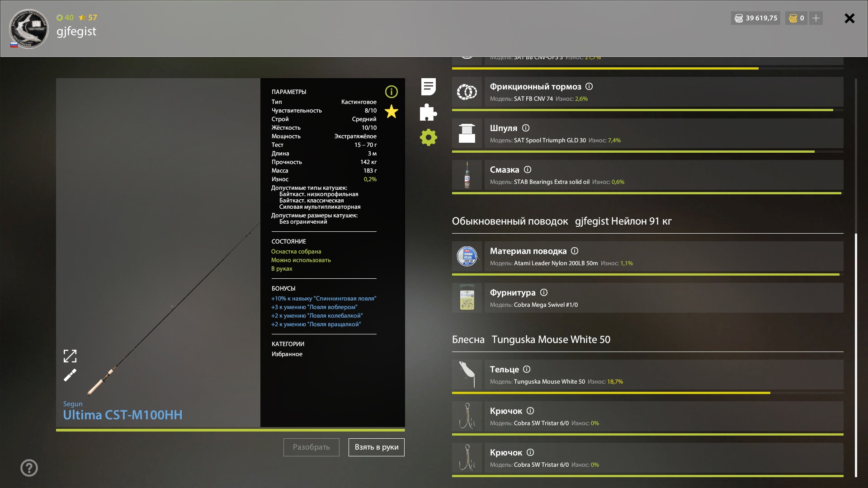The image size is (868, 488).
Task: Show info for Материал поводка
Action: [575, 251]
